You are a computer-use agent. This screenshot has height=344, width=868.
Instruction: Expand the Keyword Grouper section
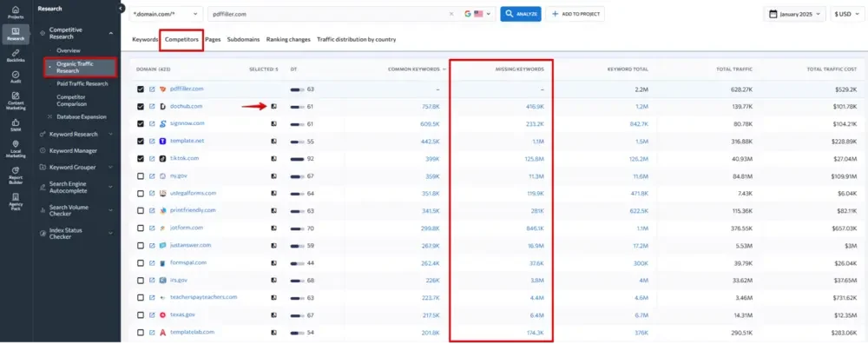(111, 168)
